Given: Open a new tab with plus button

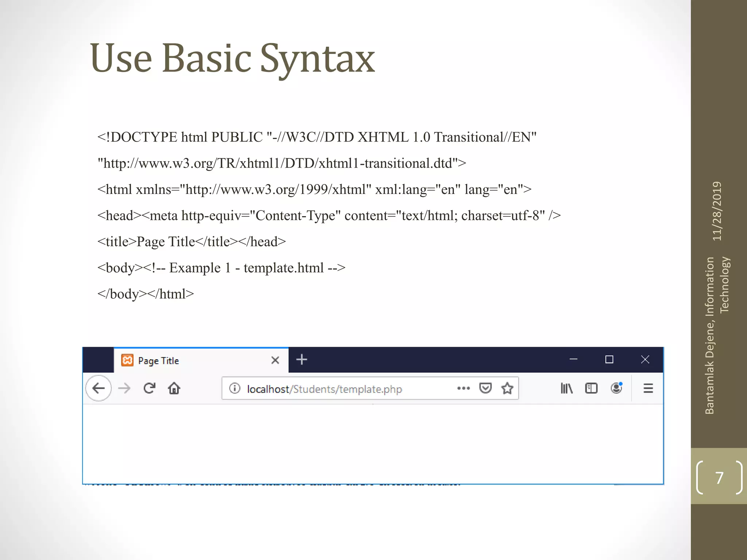Looking at the screenshot, I should pos(302,360).
